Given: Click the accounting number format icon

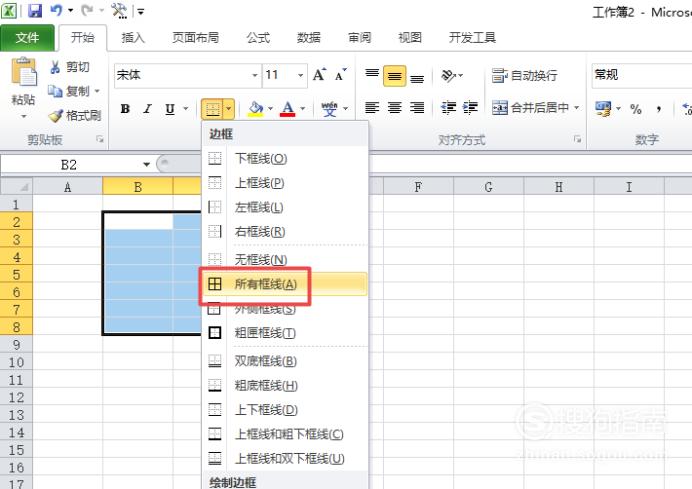Looking at the screenshot, I should pyautogui.click(x=603, y=109).
